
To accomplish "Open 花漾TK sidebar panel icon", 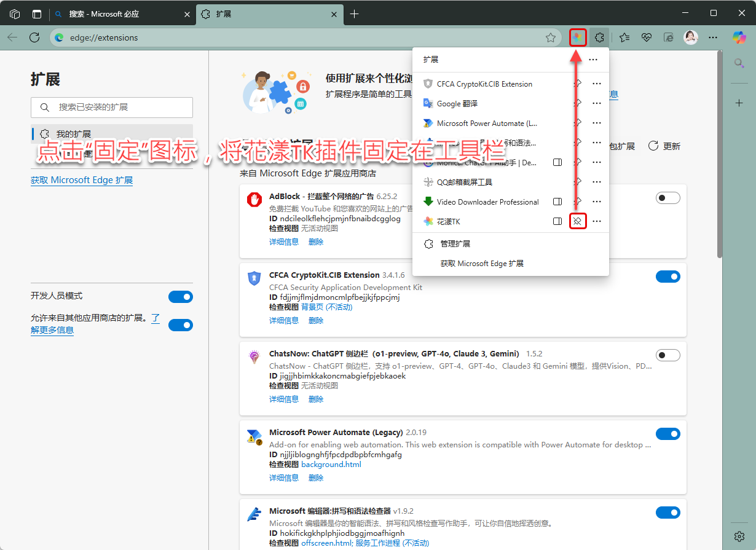I will pyautogui.click(x=557, y=221).
